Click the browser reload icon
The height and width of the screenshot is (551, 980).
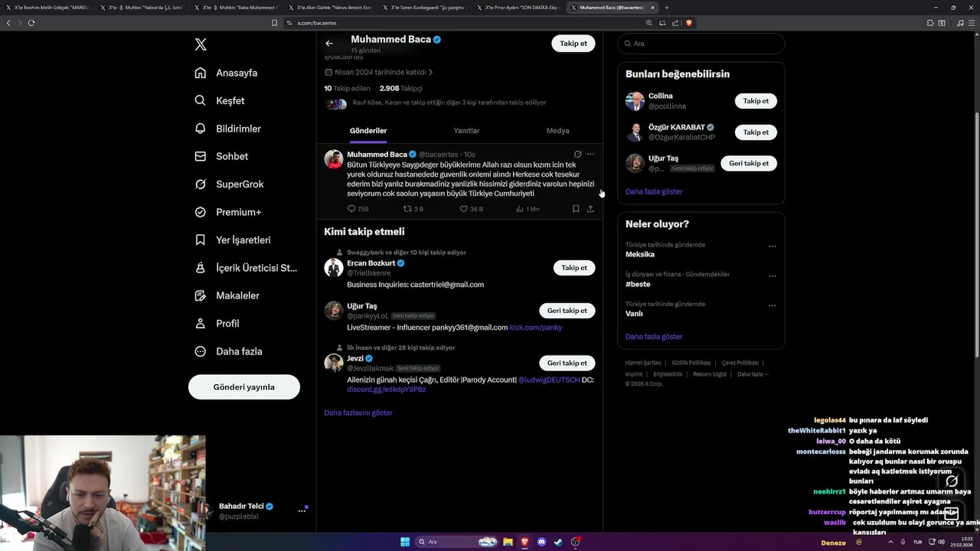point(31,23)
